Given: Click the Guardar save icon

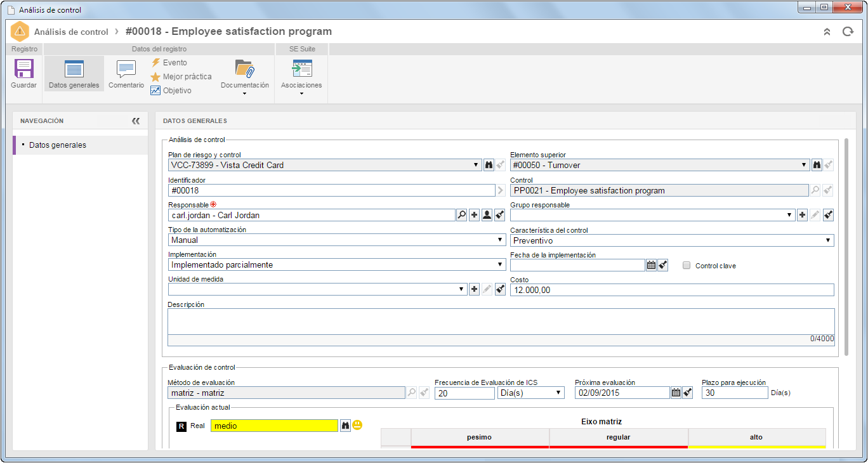Looking at the screenshot, I should (x=24, y=68).
